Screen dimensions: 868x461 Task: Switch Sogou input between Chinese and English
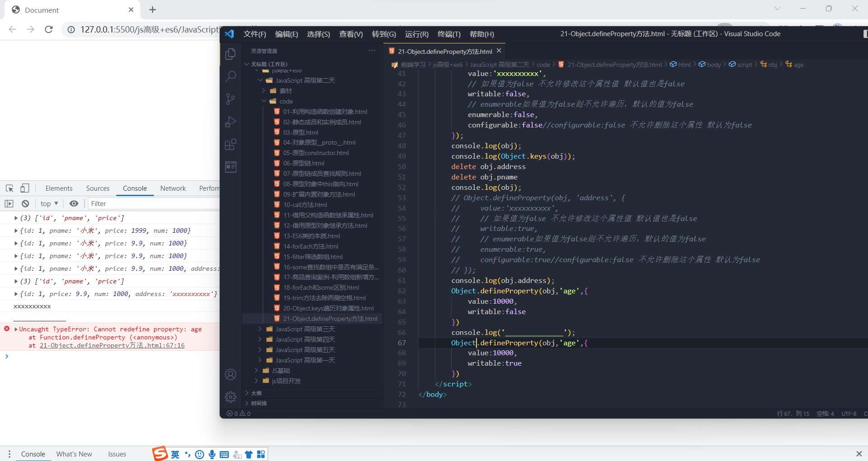pyautogui.click(x=175, y=454)
